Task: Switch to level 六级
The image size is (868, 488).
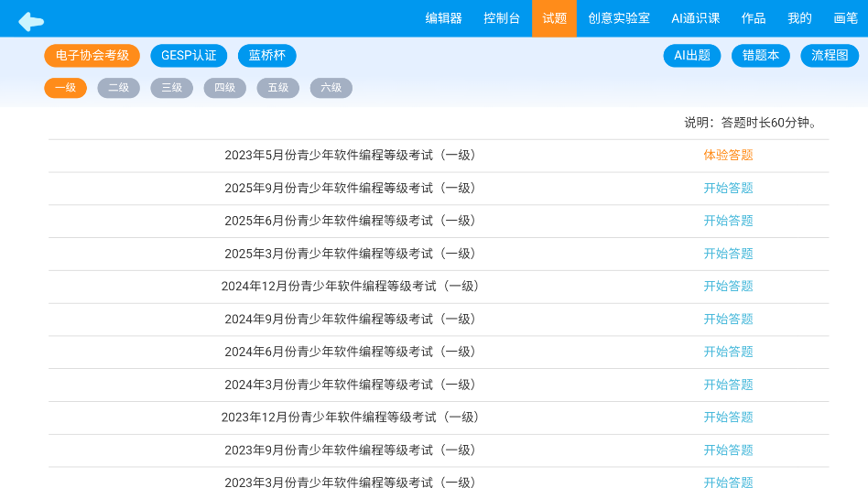Action: point(331,88)
